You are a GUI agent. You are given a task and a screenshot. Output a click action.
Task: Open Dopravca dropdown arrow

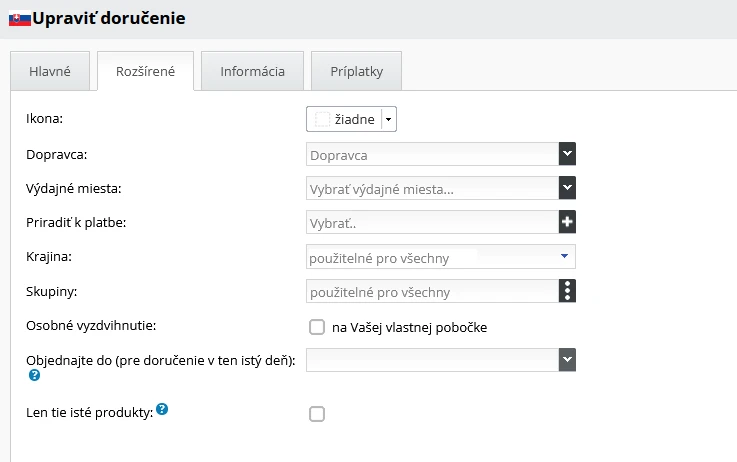567,154
